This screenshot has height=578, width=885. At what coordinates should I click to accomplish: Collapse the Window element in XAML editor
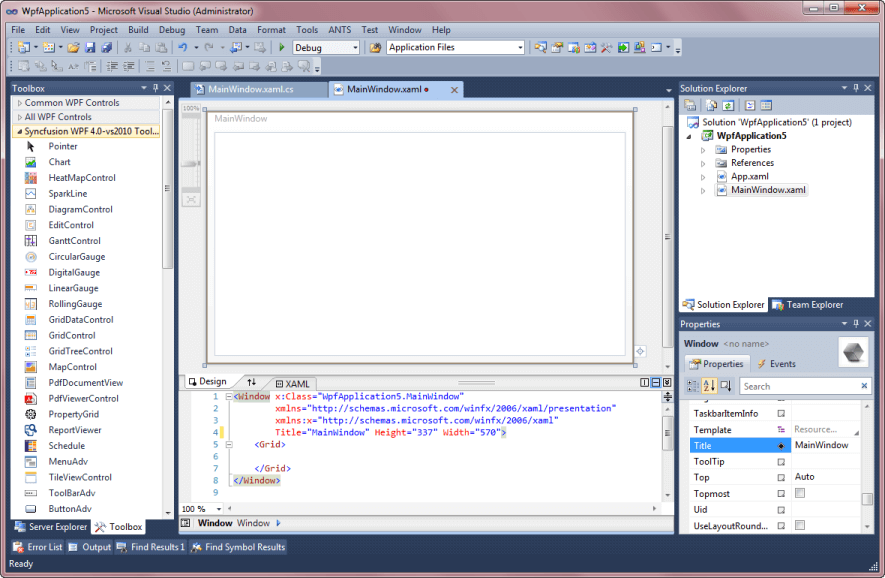click(229, 397)
